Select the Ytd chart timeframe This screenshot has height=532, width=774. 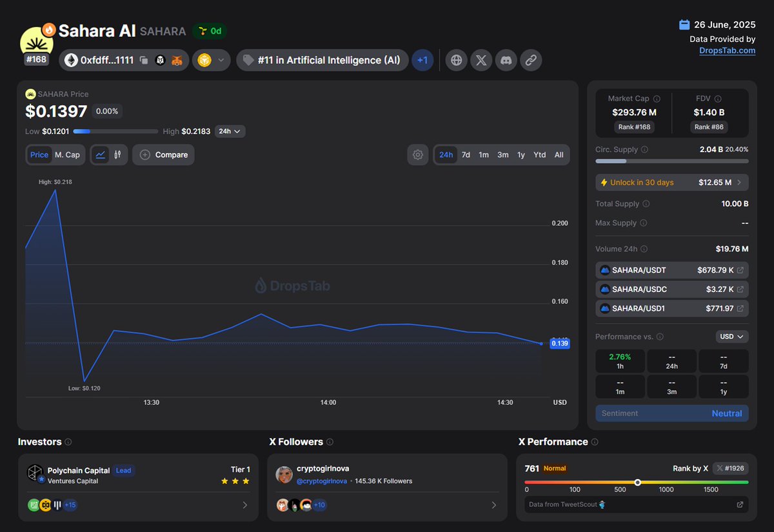(x=540, y=155)
